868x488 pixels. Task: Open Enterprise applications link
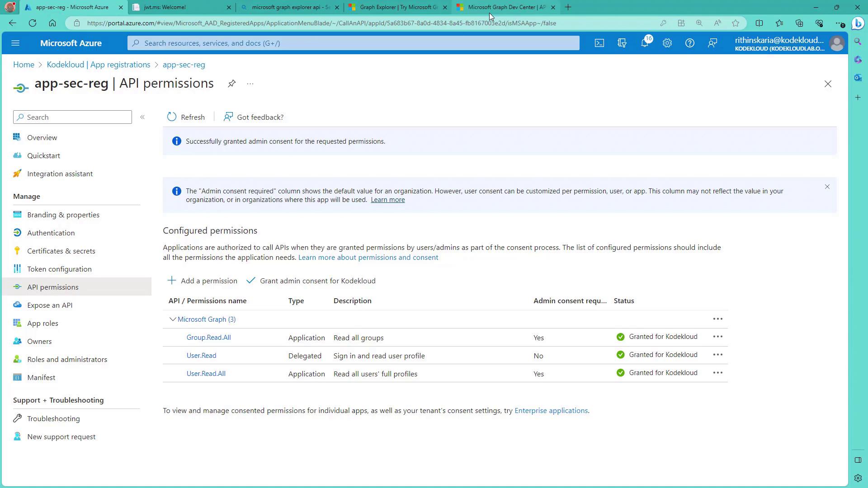tap(551, 410)
